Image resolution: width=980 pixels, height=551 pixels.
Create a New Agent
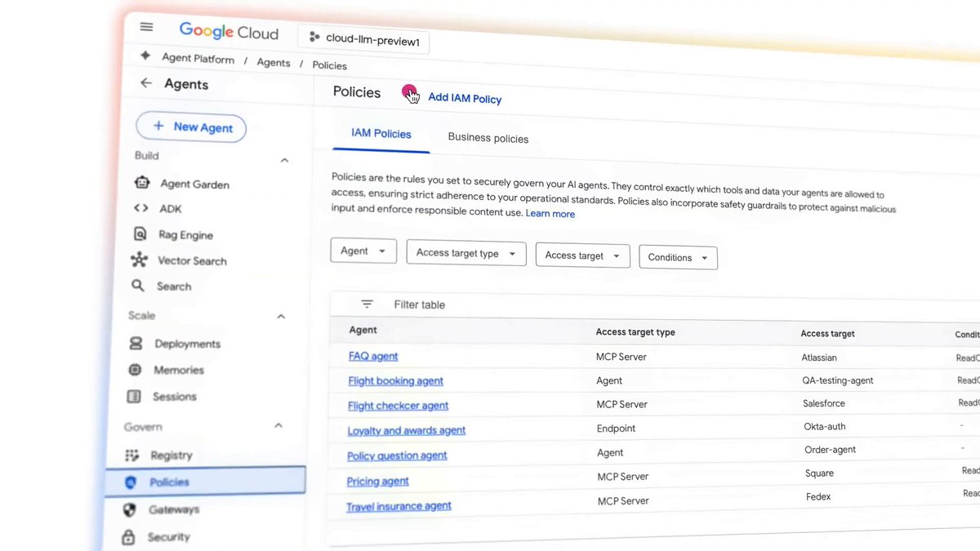[191, 127]
